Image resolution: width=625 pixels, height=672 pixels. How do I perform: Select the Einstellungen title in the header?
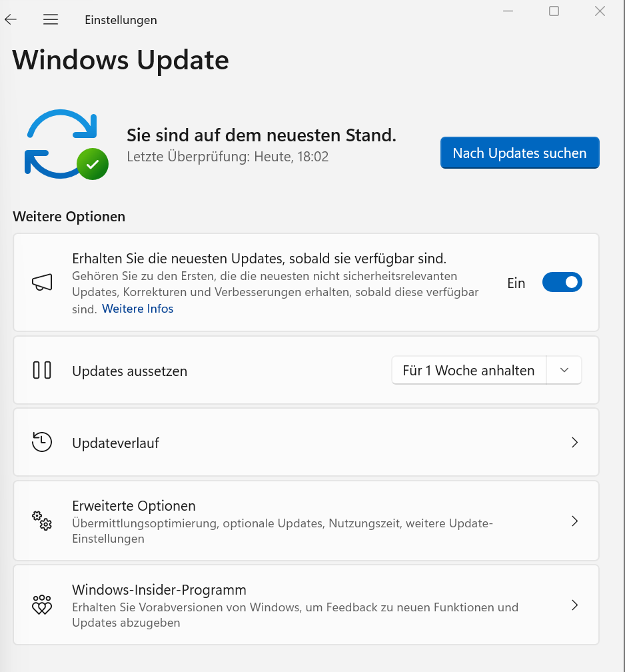[x=121, y=19]
